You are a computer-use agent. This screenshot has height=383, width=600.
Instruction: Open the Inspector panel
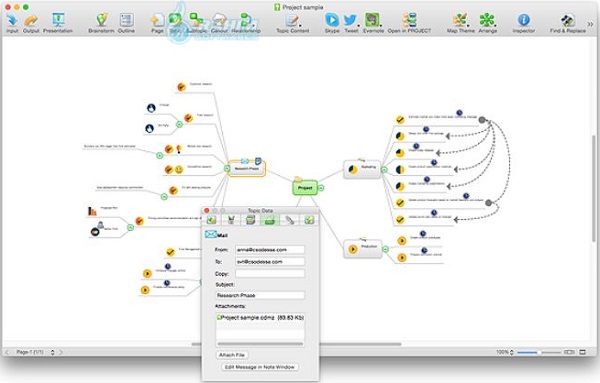(x=524, y=23)
